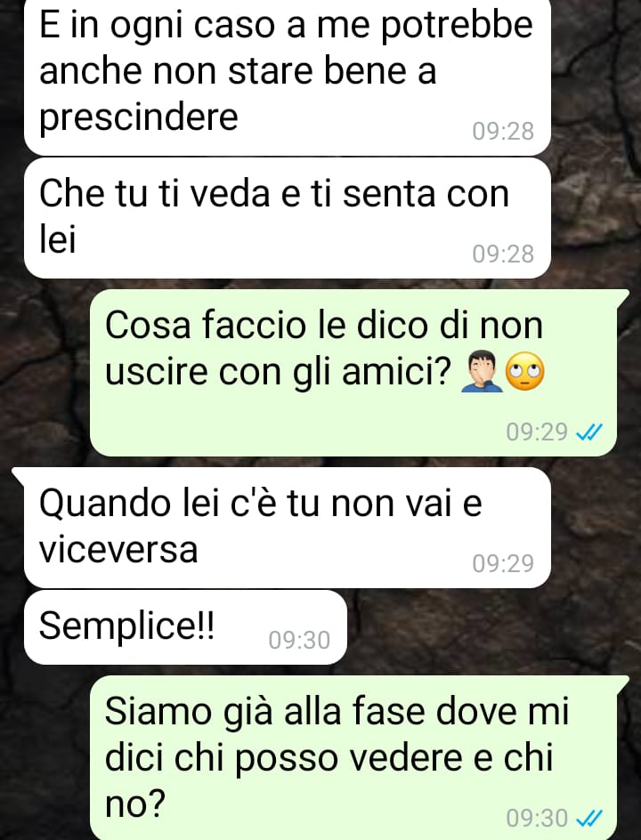Tap blue read checkmarks on the 09:29 sent message
Image resolution: width=641 pixels, height=840 pixels.
588,432
